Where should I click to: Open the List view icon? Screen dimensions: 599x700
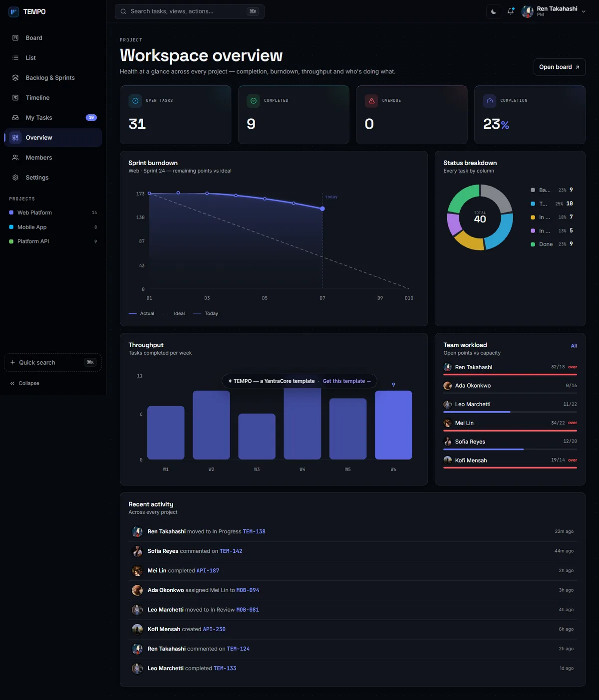click(15, 58)
